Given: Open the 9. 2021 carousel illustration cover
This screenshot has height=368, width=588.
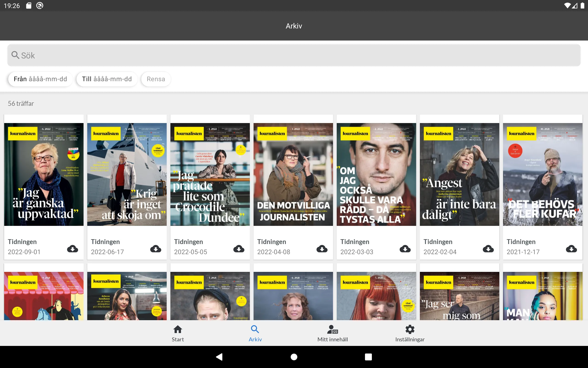Looking at the screenshot, I should pyautogui.click(x=44, y=296).
